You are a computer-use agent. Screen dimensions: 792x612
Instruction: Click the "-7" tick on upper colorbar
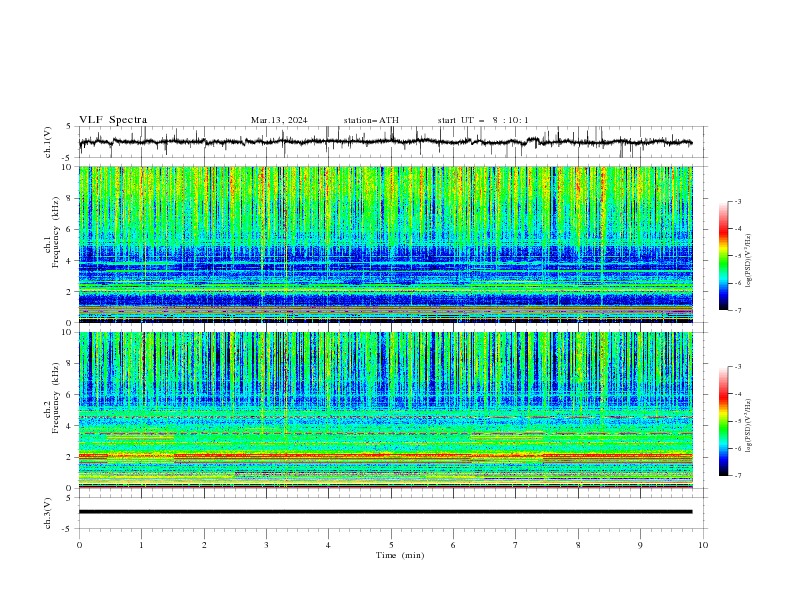point(737,310)
